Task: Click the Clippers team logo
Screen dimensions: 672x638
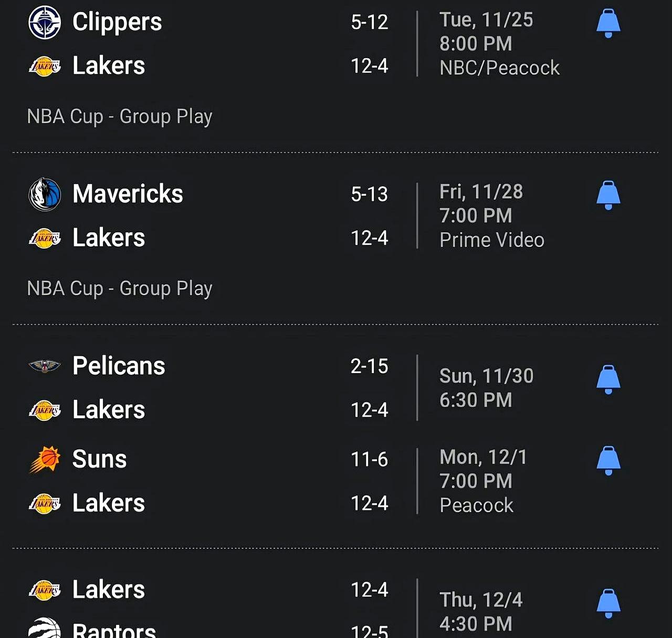Action: click(45, 22)
